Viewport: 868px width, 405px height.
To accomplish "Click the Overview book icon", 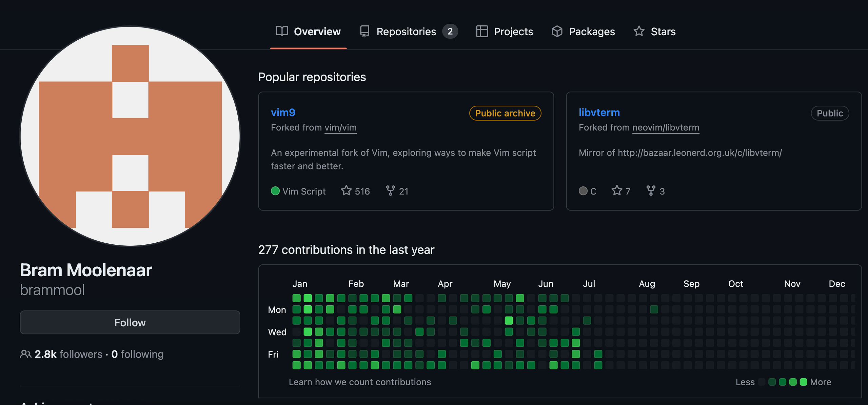I will click(282, 31).
